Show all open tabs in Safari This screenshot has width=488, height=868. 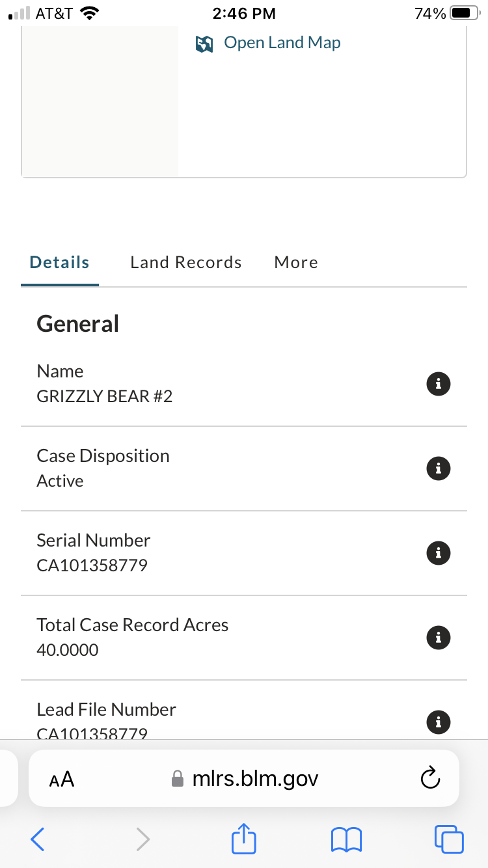(449, 839)
